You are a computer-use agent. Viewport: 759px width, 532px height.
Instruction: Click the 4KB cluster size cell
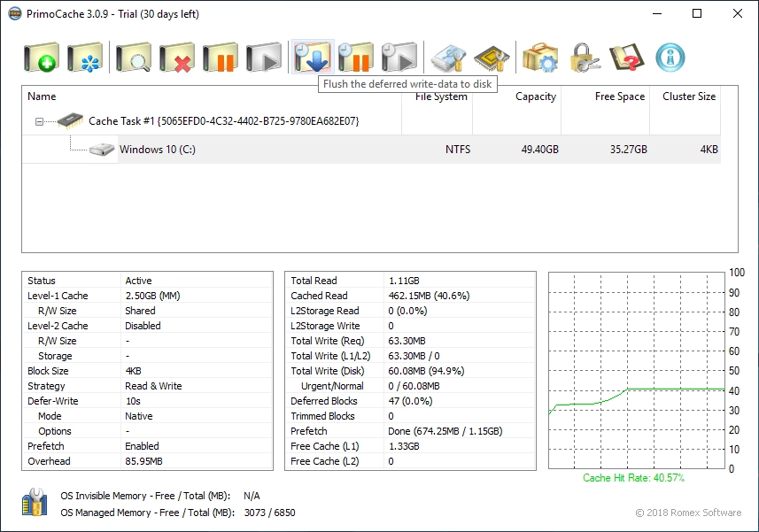tap(709, 150)
